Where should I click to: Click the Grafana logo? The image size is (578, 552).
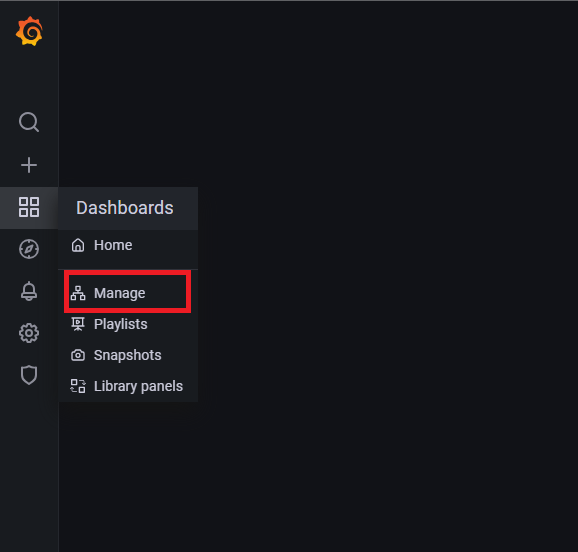[29, 31]
